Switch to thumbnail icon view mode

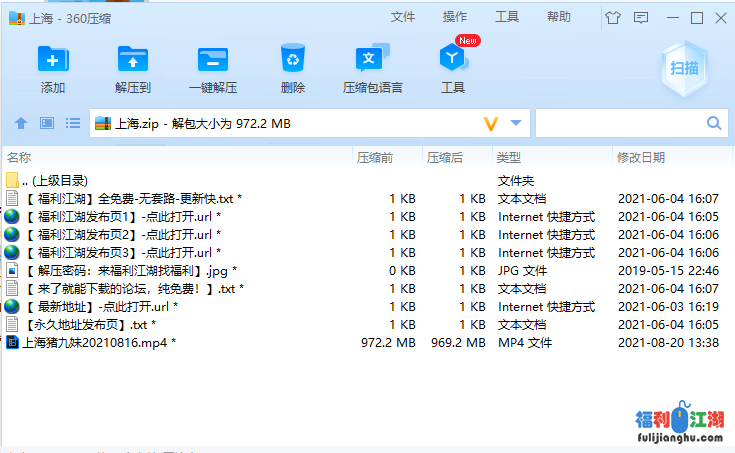coord(46,123)
